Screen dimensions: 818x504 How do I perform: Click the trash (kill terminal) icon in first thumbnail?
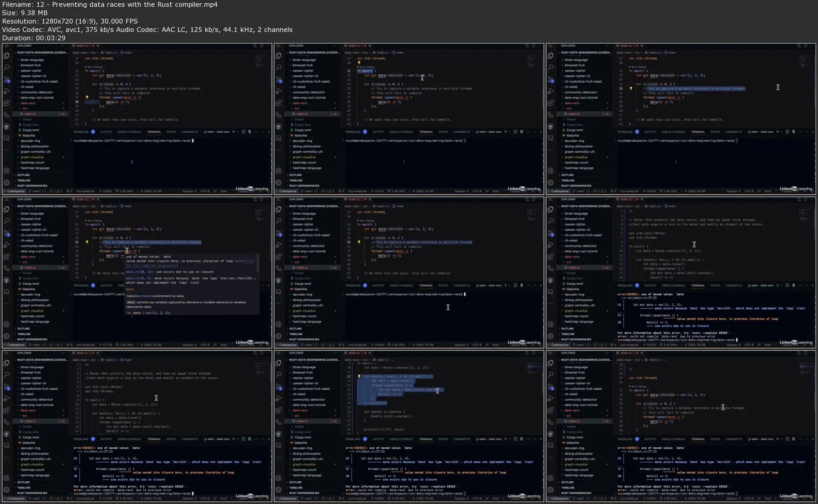(250, 132)
